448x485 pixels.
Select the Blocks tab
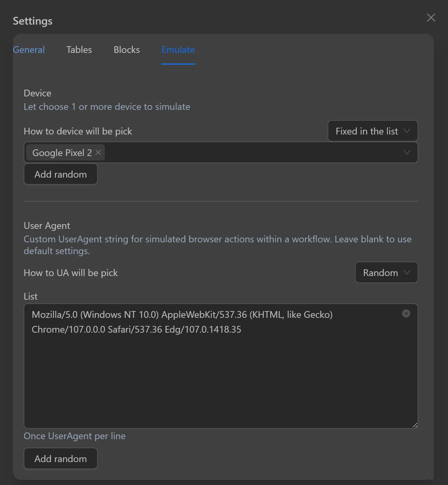click(x=127, y=50)
